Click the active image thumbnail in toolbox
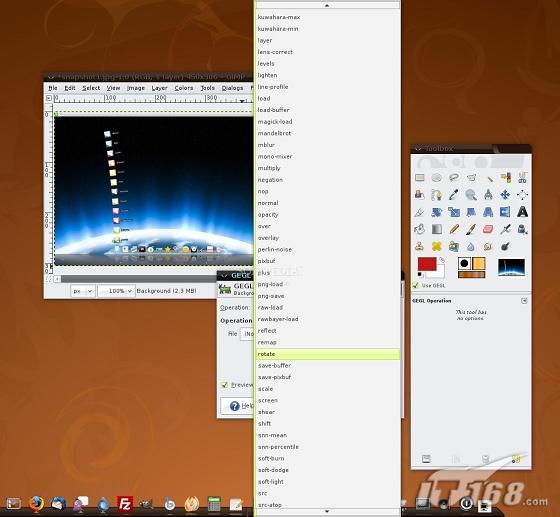Viewport: 560px width, 517px height. pos(511,267)
